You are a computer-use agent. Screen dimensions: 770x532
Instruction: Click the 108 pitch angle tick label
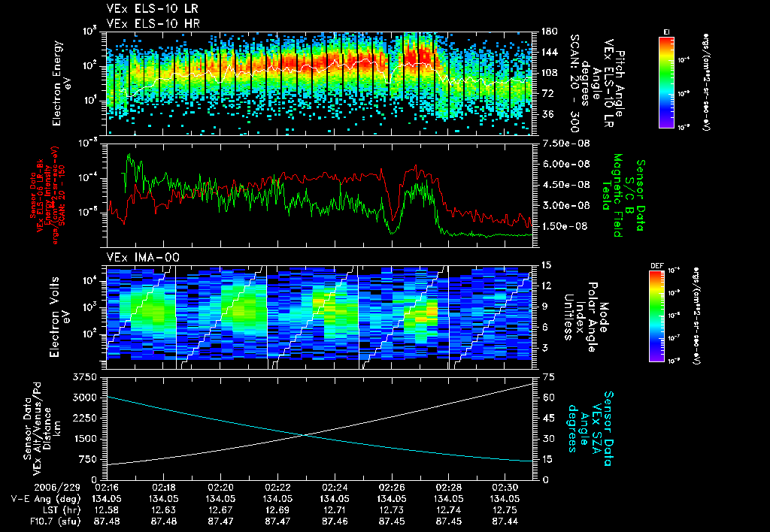(x=550, y=73)
